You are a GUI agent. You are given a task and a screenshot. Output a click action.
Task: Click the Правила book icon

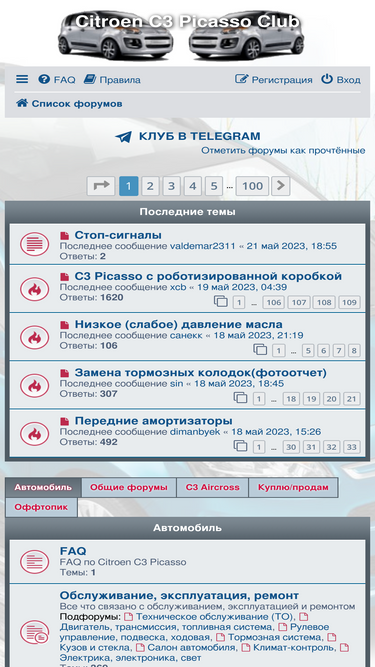[90, 79]
